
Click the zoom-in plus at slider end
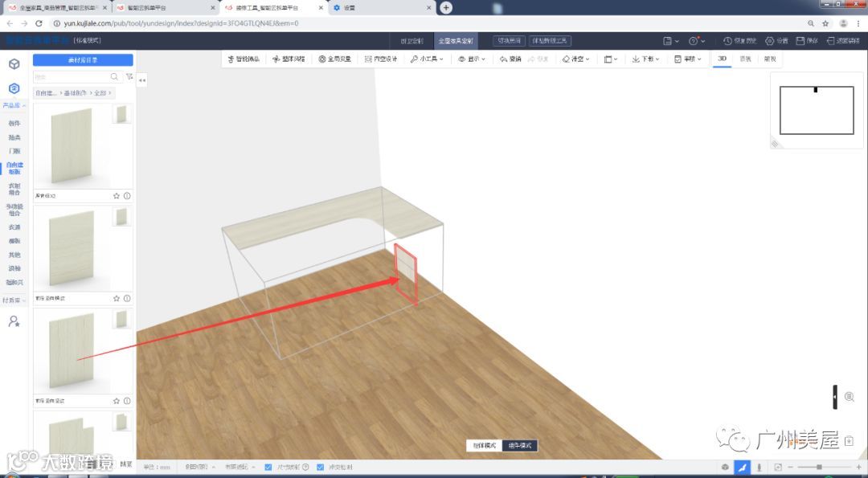[x=859, y=468]
